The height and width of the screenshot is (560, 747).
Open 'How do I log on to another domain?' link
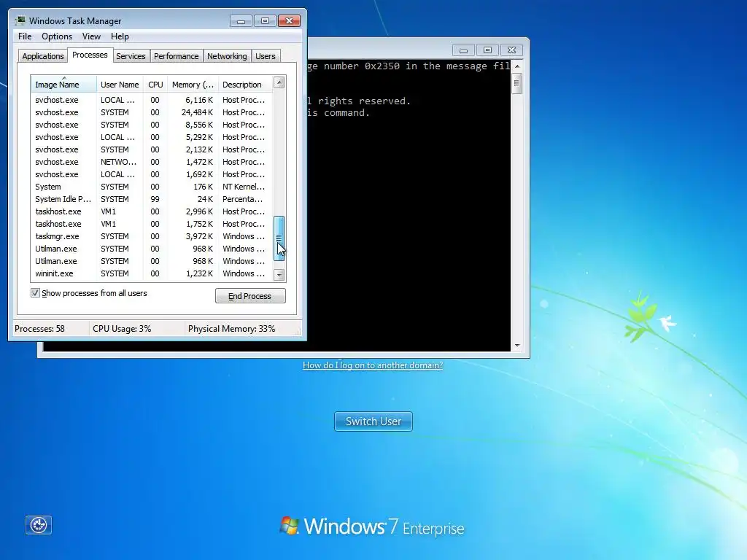tap(373, 365)
